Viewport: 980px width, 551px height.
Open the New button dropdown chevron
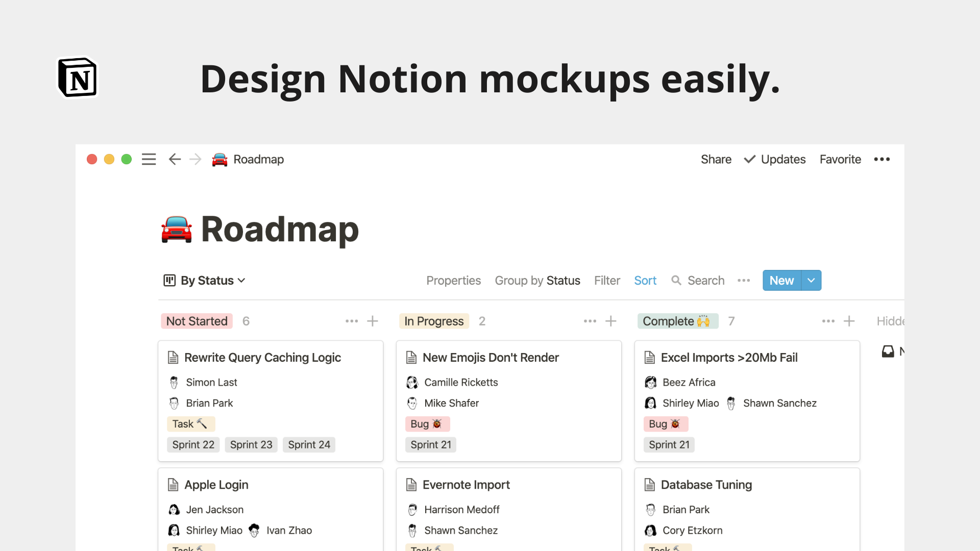(811, 280)
